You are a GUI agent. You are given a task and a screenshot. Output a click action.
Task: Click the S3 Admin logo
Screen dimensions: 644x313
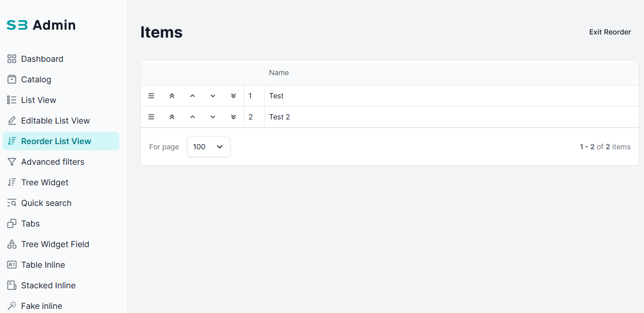pyautogui.click(x=41, y=25)
